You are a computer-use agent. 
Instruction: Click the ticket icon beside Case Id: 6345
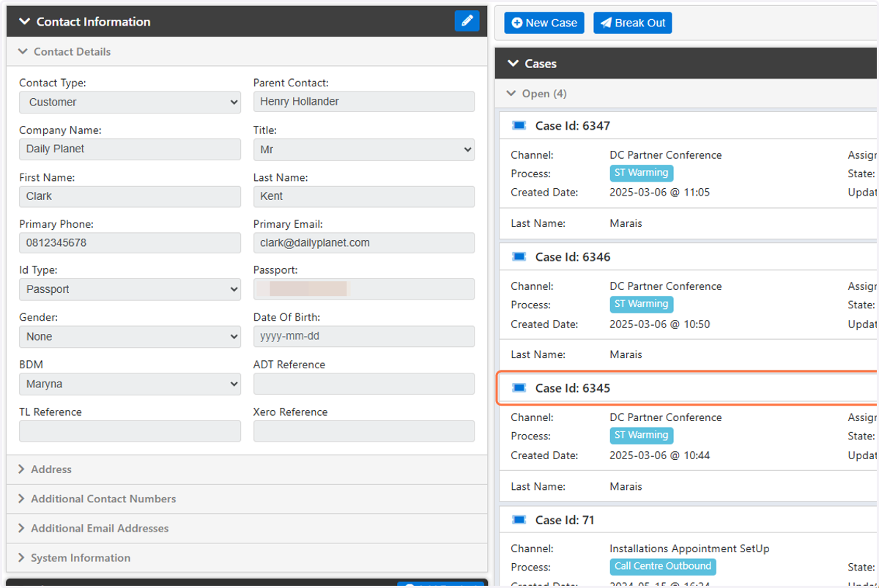[x=519, y=388]
